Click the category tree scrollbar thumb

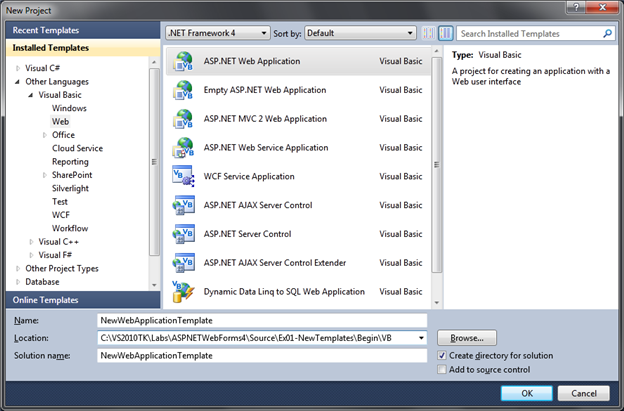click(x=154, y=162)
